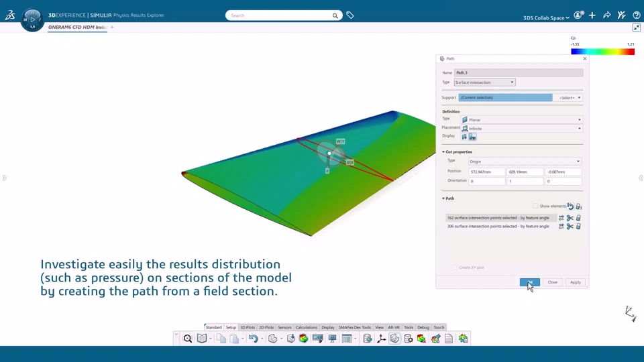Click the undo arrow toolbar icon
The image size is (644, 362).
click(x=253, y=339)
